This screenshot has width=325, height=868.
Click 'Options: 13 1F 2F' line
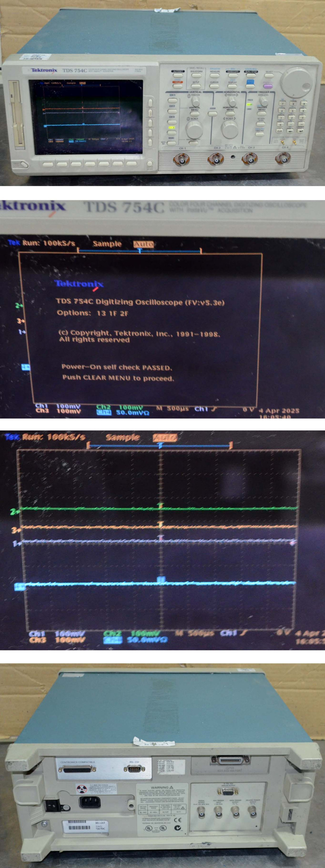(x=93, y=313)
